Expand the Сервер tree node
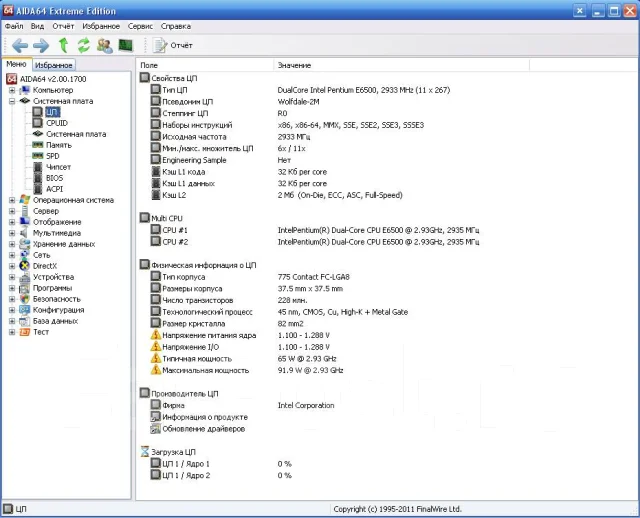Image resolution: width=640 pixels, height=518 pixels. [12, 211]
